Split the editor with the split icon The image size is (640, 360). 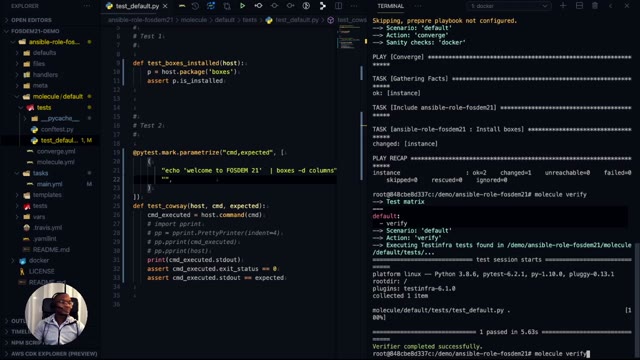(x=338, y=6)
